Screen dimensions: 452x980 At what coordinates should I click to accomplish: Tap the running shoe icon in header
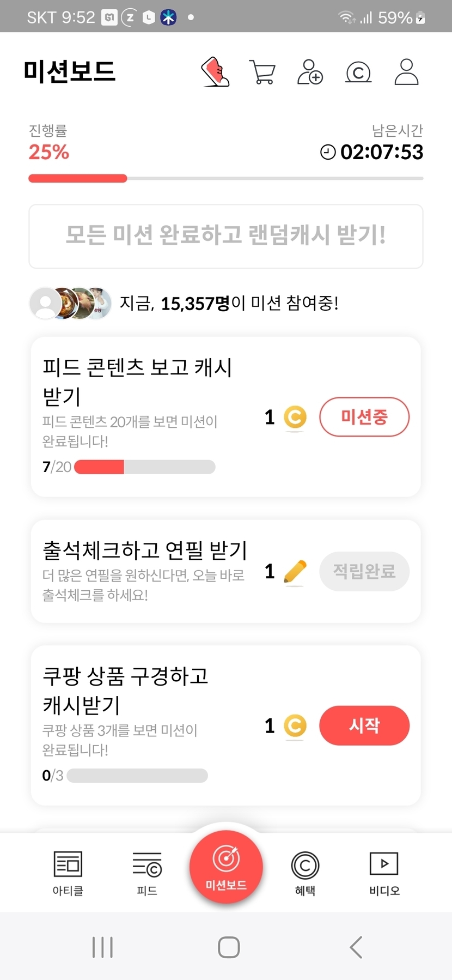tap(216, 72)
